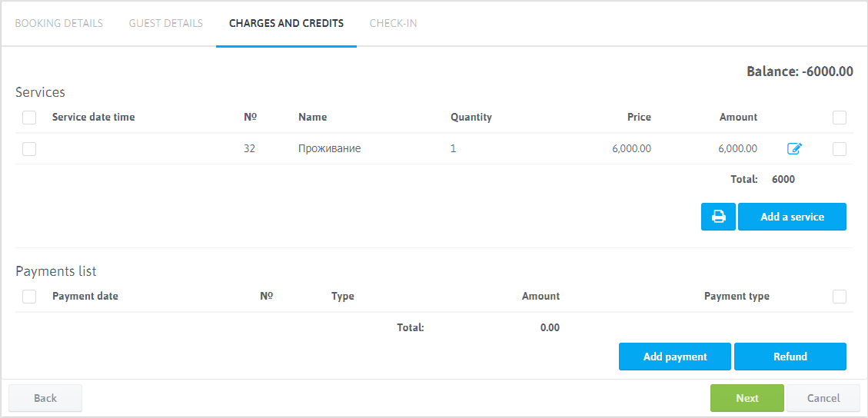Check the left checkbox of the Проживание row
868x418 pixels.
(29, 149)
